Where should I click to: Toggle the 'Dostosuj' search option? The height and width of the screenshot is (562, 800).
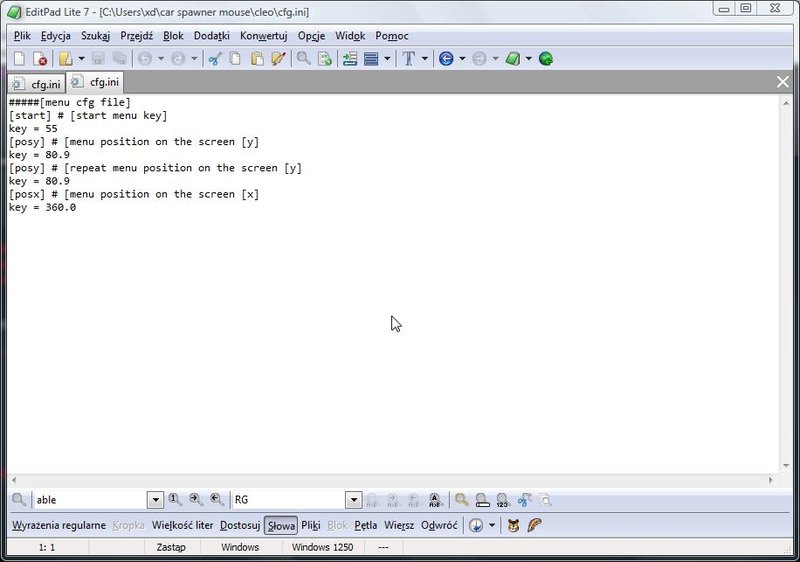coord(240,525)
